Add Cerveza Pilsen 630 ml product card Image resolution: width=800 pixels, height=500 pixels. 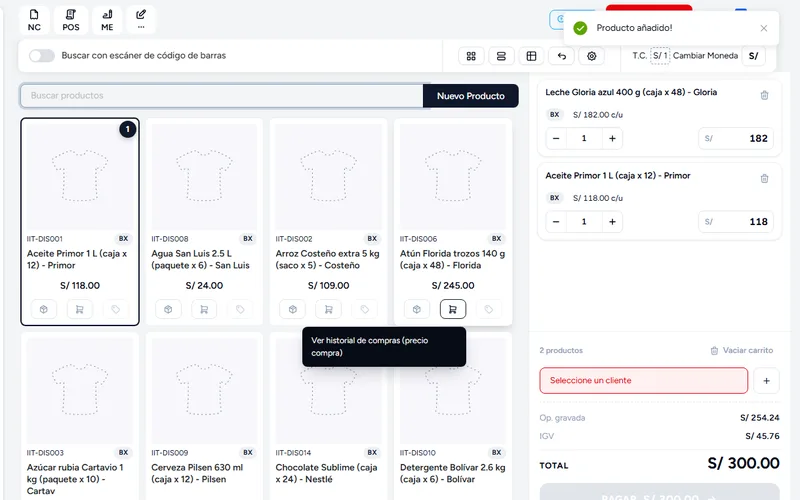click(x=204, y=416)
